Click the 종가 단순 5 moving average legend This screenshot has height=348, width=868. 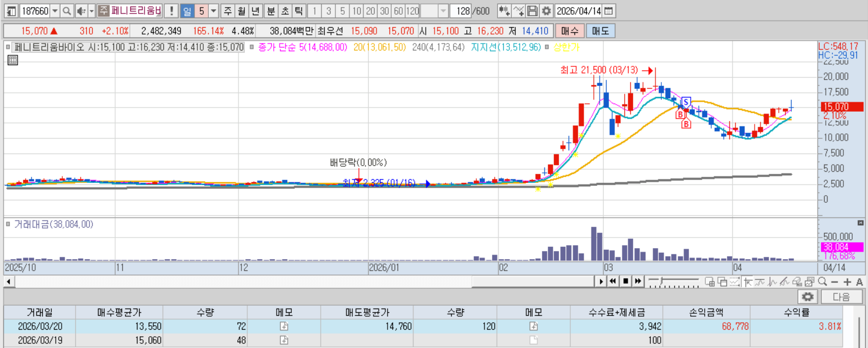302,47
